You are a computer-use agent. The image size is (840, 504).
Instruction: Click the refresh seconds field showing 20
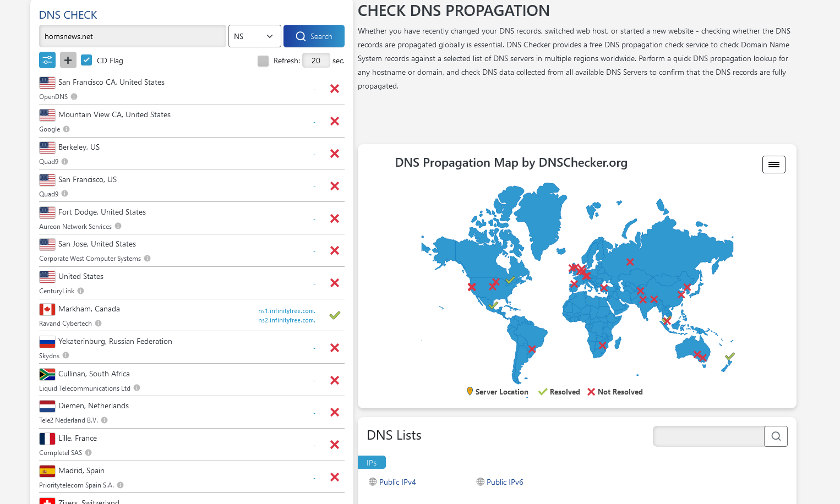[x=316, y=61]
